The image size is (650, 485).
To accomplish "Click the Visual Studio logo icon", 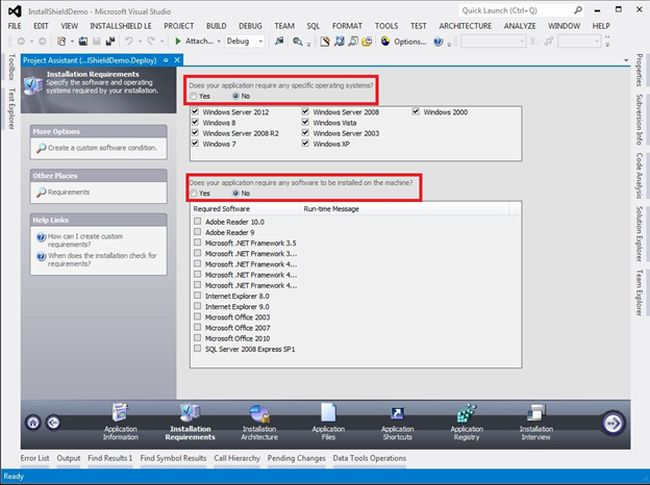I will coord(15,11).
